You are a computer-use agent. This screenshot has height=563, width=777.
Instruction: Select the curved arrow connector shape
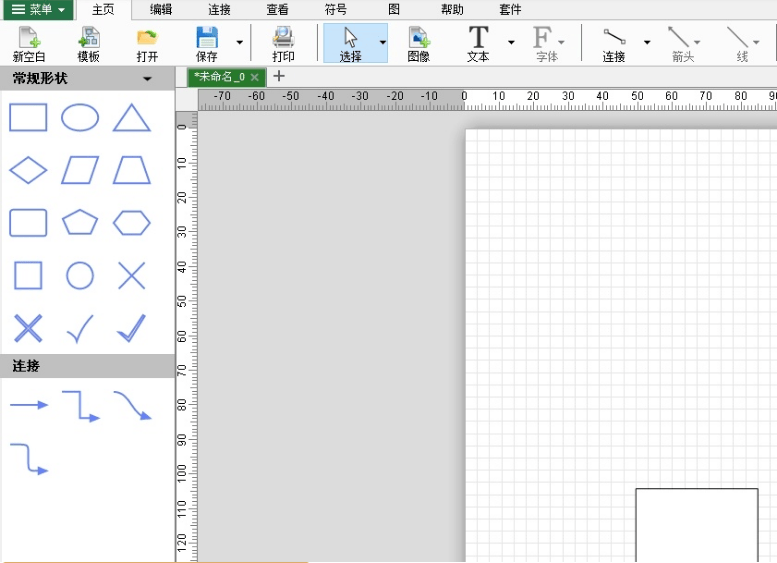pyautogui.click(x=132, y=406)
